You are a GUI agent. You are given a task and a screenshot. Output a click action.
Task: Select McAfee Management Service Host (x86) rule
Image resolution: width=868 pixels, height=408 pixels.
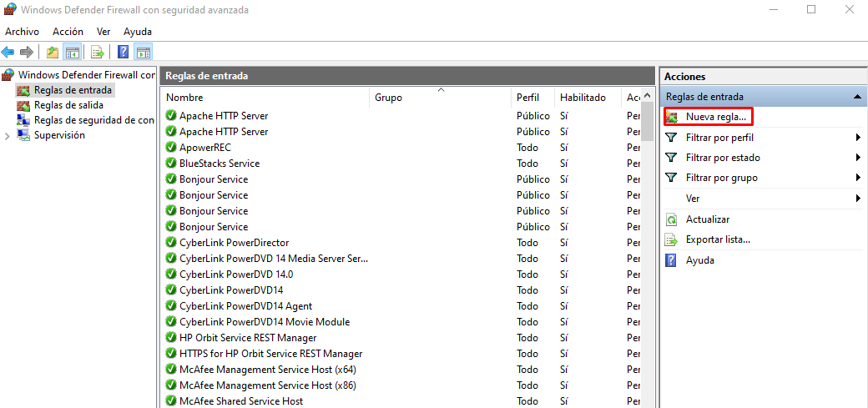pos(401,385)
